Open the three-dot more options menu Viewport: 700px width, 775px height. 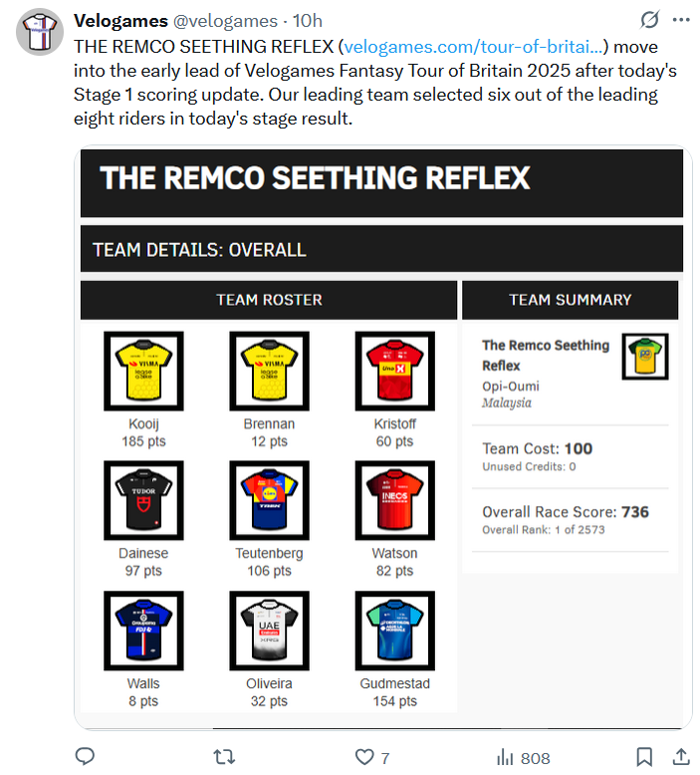tap(681, 20)
